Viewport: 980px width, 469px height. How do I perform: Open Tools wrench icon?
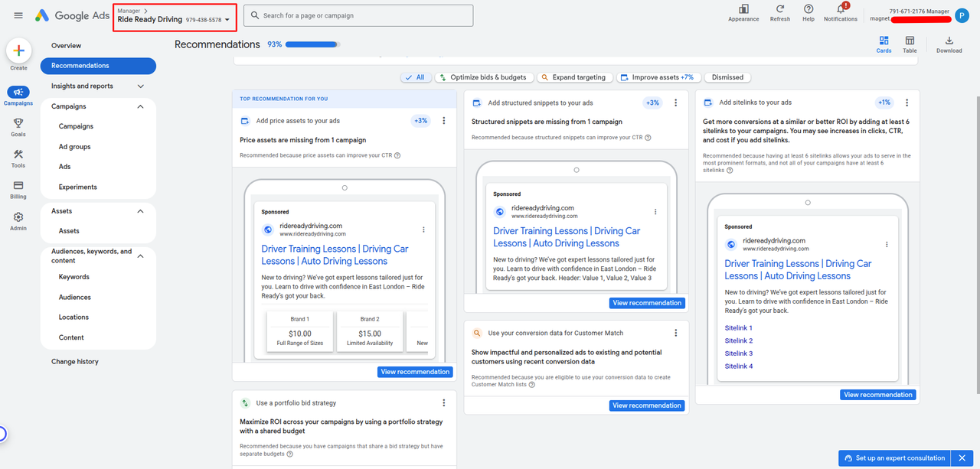[x=18, y=158]
